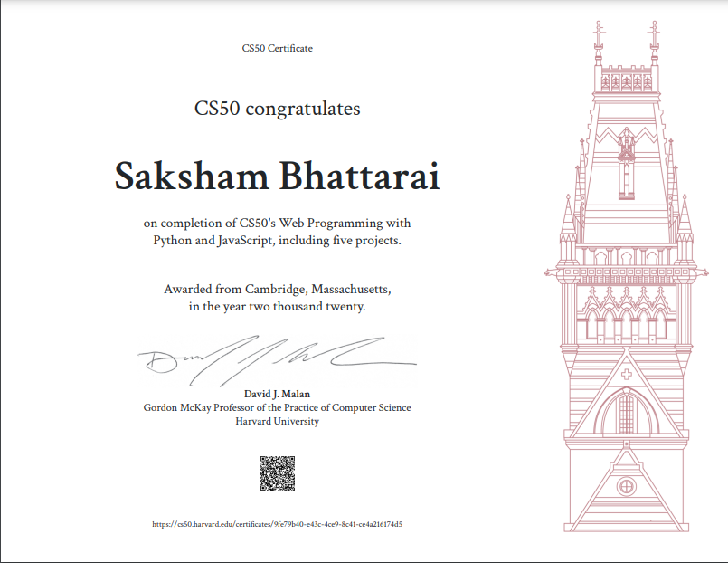728x563 pixels.
Task: Click 'Awarded from Cambridge, Massachusetts' text
Action: 277,289
